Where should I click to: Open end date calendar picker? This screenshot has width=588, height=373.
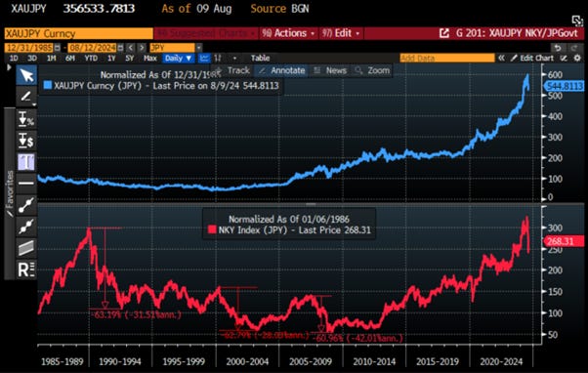[120, 48]
